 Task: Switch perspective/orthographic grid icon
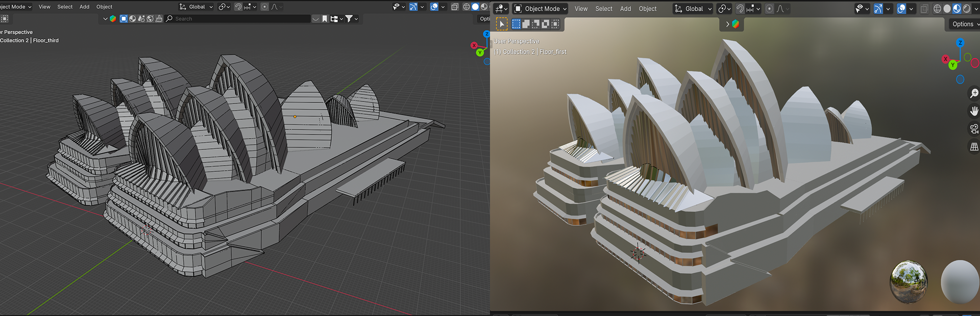point(974,147)
